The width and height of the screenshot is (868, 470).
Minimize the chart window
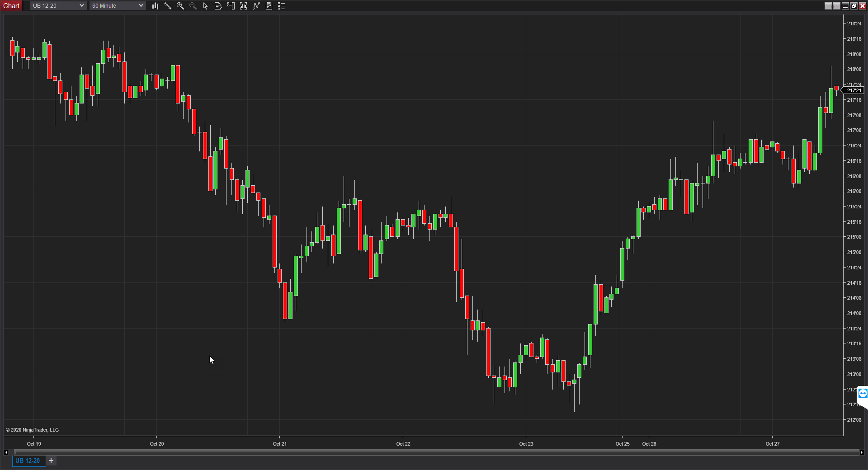click(845, 6)
